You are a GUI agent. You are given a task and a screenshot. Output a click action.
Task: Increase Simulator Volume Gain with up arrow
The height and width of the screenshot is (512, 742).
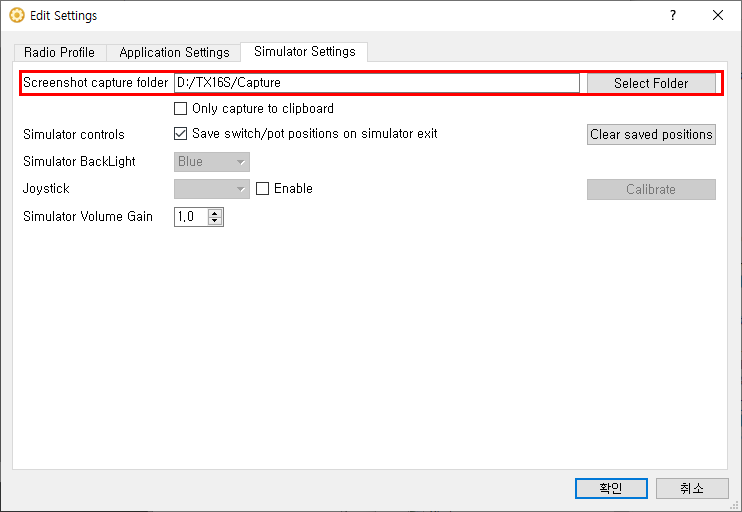(215, 213)
